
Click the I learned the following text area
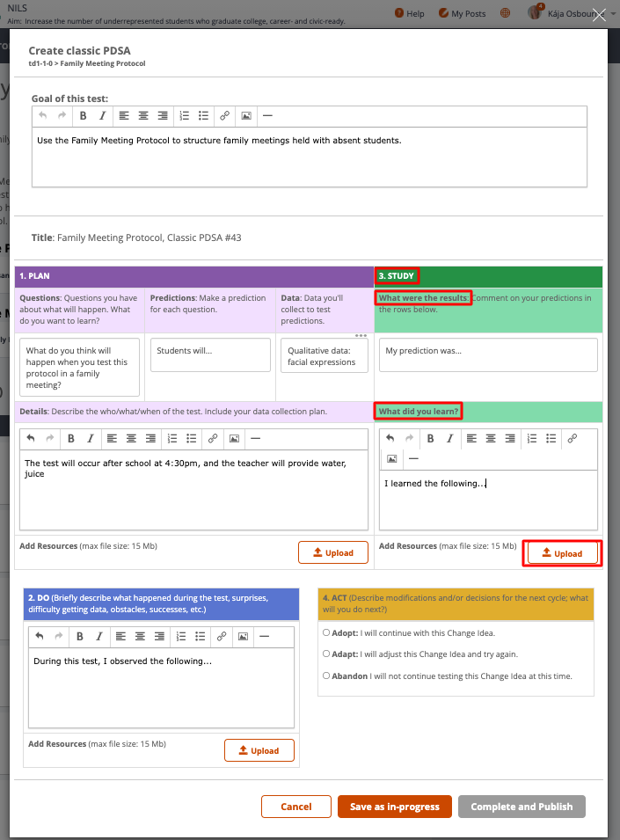tap(488, 500)
